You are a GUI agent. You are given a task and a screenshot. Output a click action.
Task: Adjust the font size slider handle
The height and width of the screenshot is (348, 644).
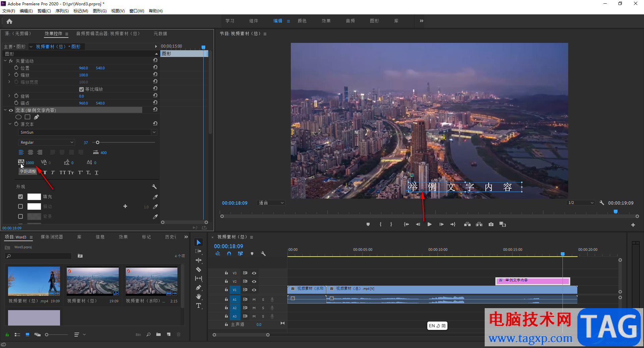98,142
